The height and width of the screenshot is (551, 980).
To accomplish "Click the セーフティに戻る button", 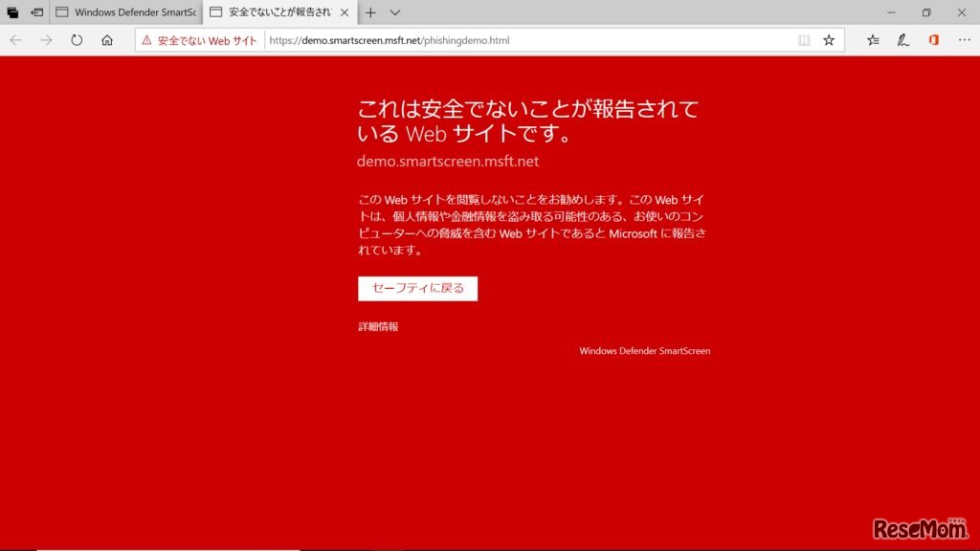I will [417, 288].
